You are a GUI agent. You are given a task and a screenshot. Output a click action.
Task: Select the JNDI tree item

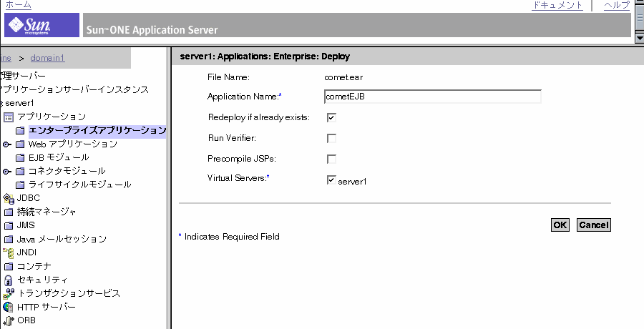tap(26, 252)
